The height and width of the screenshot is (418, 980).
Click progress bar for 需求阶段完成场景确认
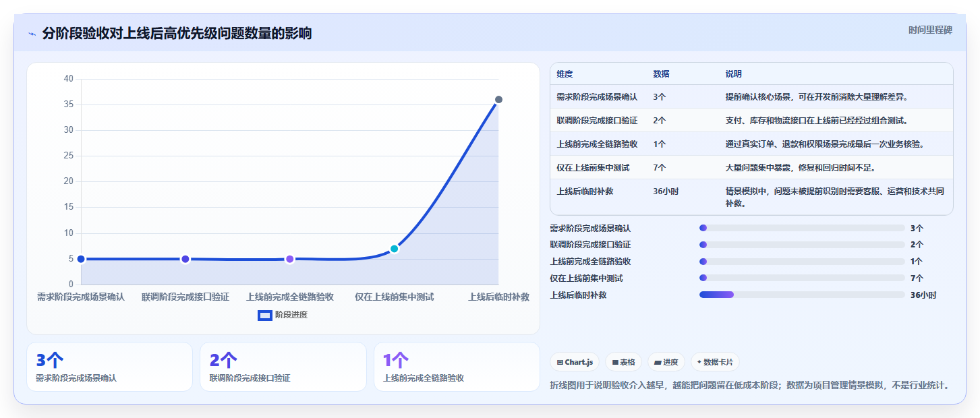(x=802, y=228)
